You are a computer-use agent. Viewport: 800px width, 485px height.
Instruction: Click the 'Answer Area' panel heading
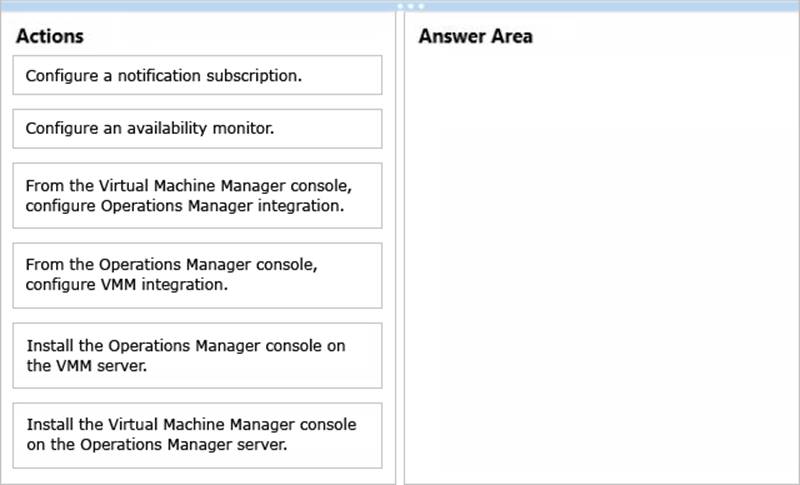(475, 37)
